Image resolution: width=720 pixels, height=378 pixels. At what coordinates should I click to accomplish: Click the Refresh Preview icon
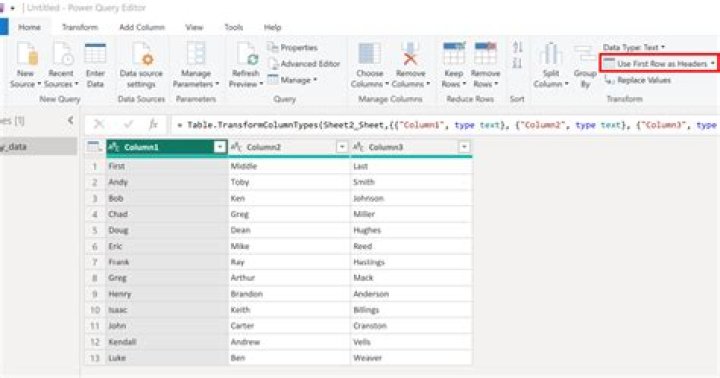pos(247,54)
